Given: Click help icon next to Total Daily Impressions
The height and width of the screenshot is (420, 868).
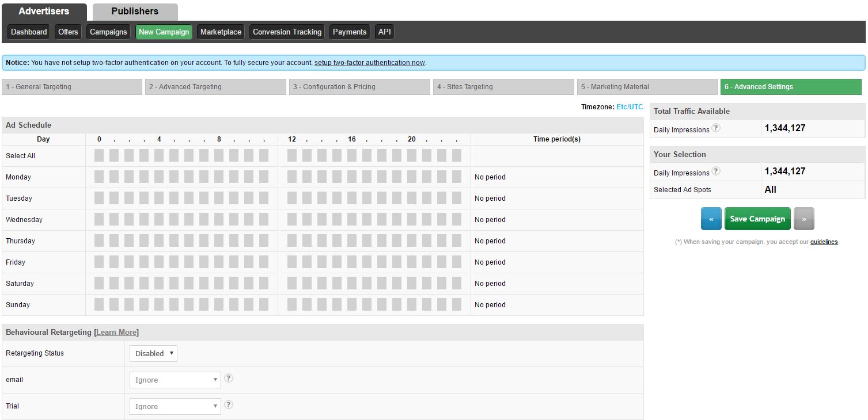Looking at the screenshot, I should point(715,128).
